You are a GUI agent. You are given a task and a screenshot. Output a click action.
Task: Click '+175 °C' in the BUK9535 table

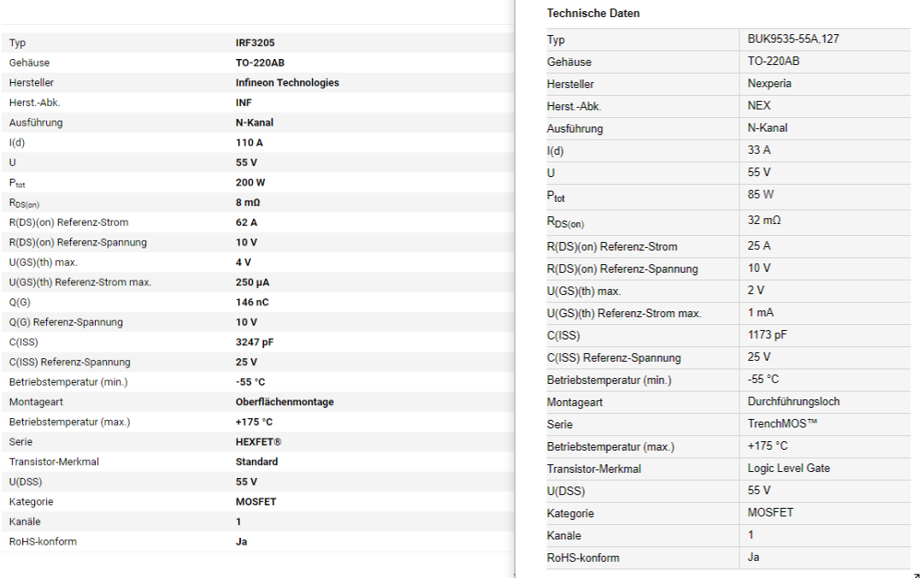768,445
